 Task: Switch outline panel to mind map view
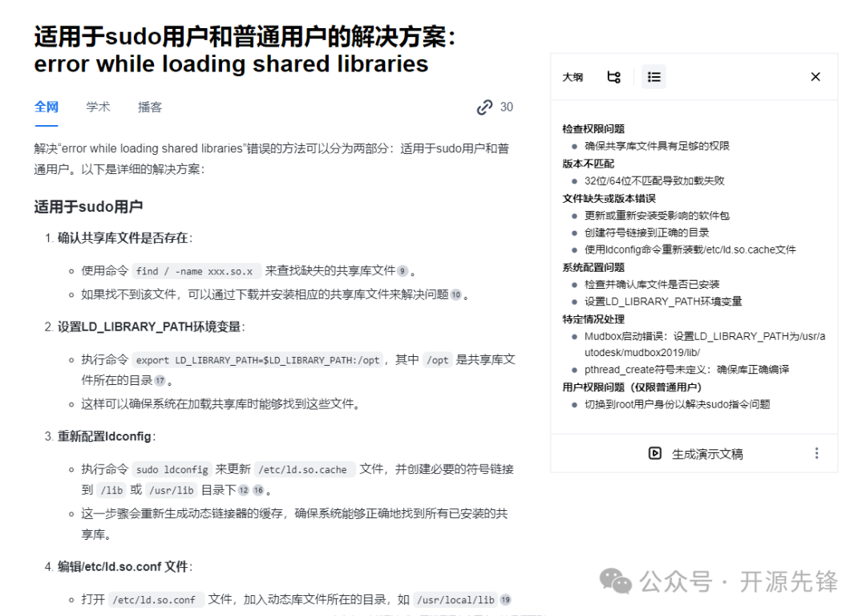[x=613, y=77]
